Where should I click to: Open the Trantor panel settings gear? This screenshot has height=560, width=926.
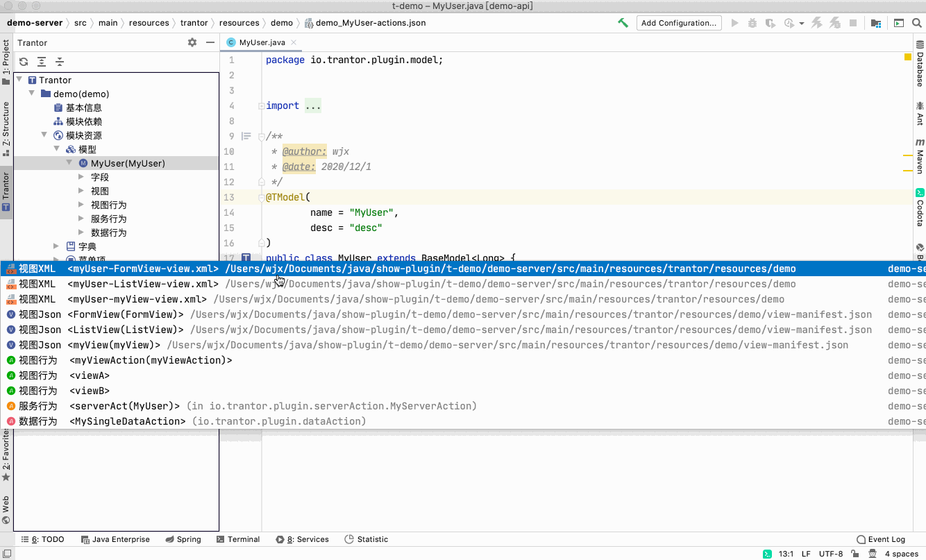pos(192,42)
